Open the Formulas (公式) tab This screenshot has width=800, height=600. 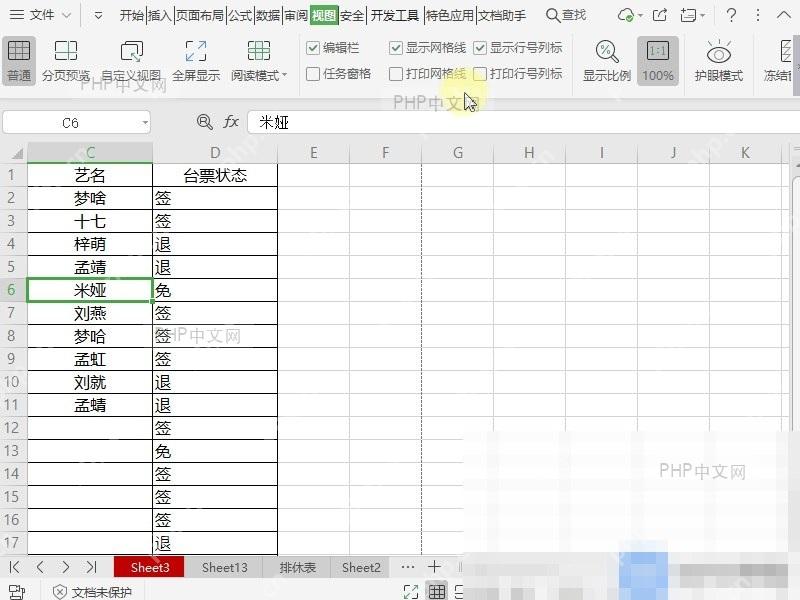[240, 15]
